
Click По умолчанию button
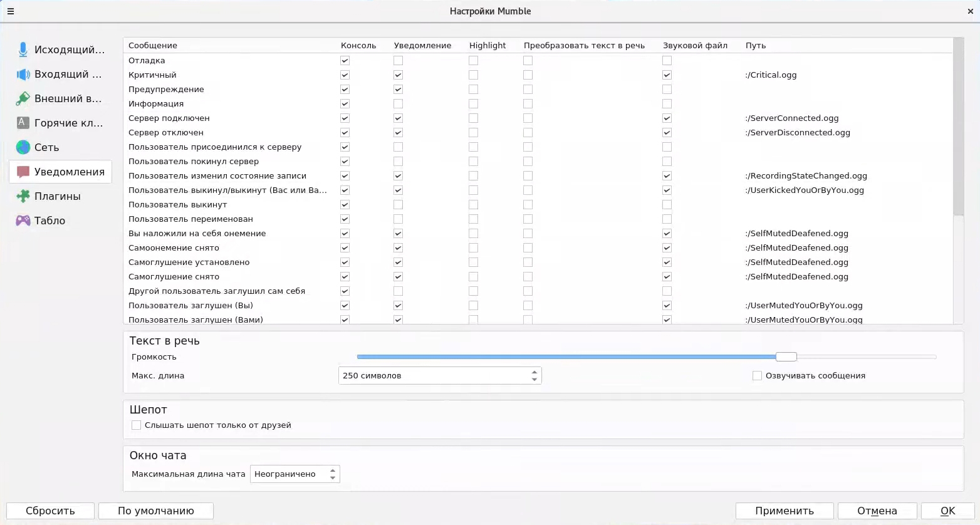coord(156,511)
